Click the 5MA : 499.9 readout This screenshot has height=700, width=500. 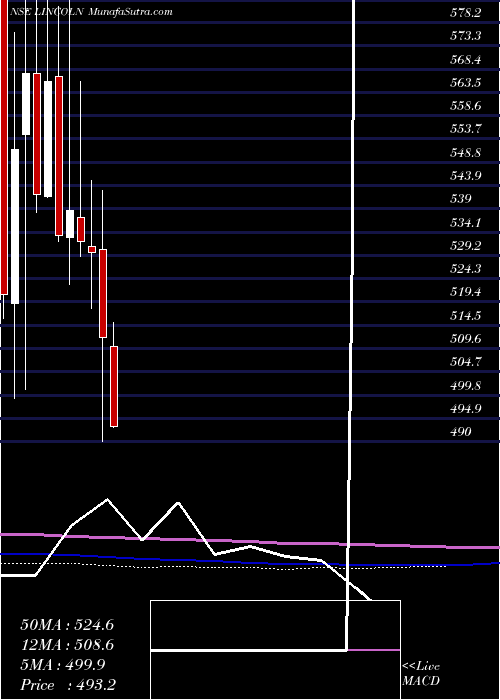pos(63,665)
